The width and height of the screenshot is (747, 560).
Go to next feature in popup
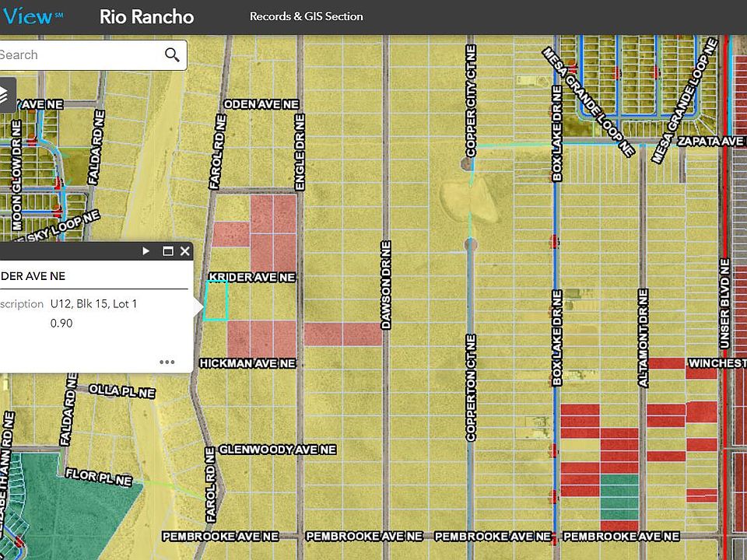point(146,251)
